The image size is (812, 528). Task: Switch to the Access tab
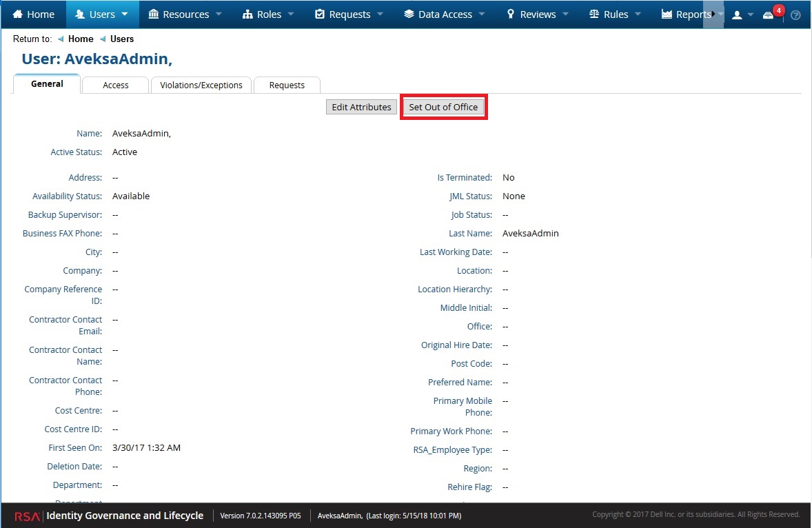(x=116, y=85)
